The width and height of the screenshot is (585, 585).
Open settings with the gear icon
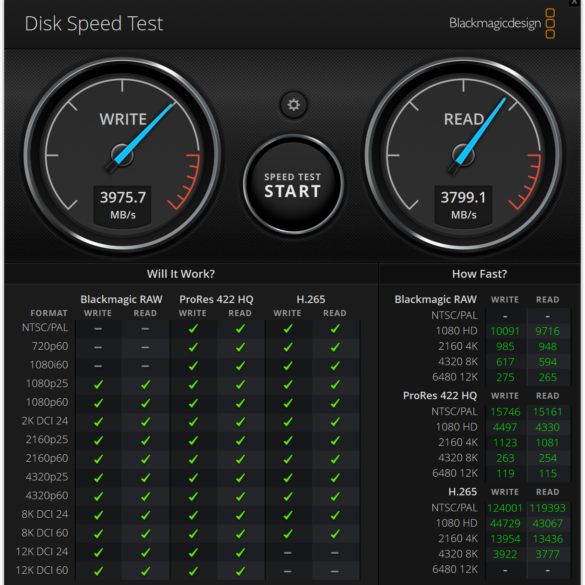(294, 105)
